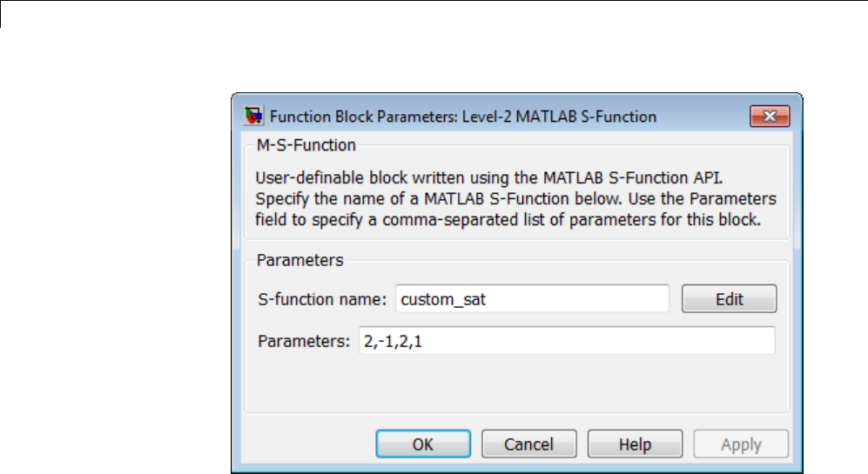The height and width of the screenshot is (474, 868).
Task: Focus the Parameters field showing 2,-1,2,1
Action: 565,341
